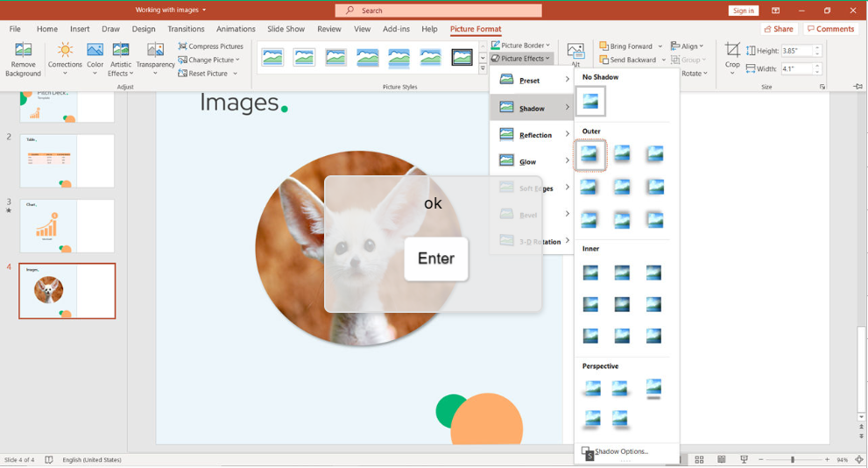Select the Crop tool
Screen dimensions: 868x468
tap(732, 58)
